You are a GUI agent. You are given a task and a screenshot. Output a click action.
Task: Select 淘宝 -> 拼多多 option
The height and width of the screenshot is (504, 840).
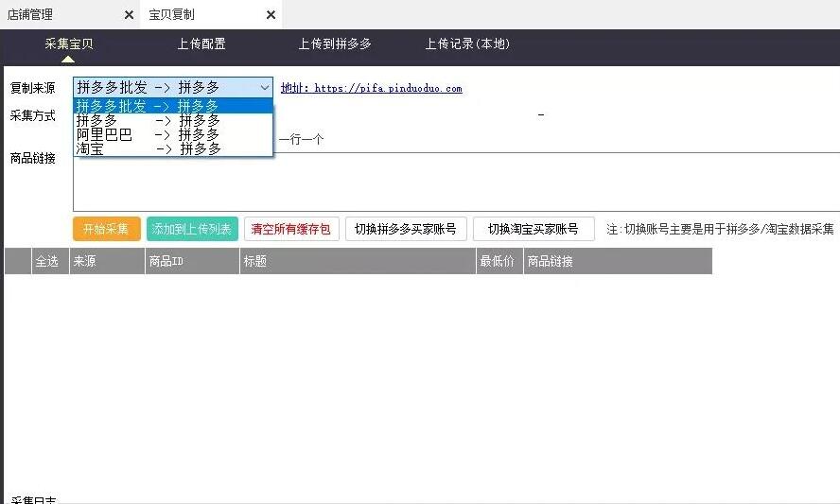pyautogui.click(x=173, y=148)
